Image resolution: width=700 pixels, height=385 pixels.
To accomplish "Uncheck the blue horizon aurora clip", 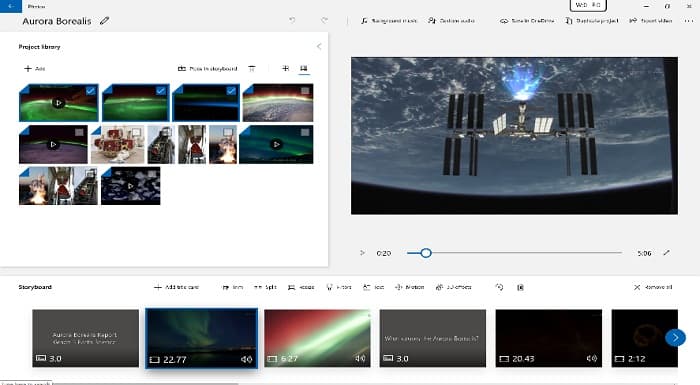I will click(231, 91).
